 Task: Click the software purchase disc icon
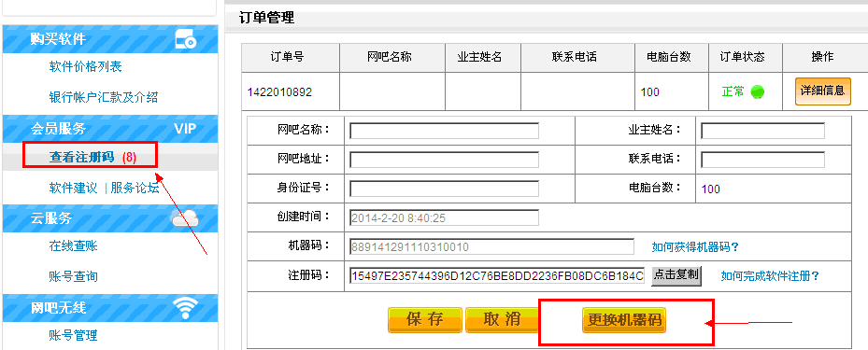click(x=185, y=39)
